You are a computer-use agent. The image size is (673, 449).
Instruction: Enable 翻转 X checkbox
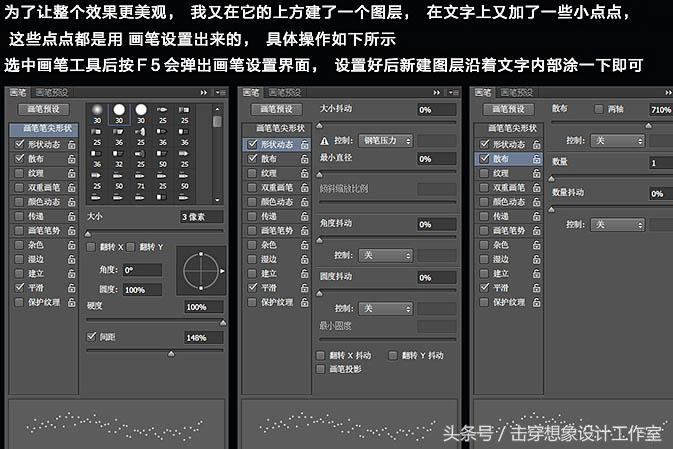[91, 247]
